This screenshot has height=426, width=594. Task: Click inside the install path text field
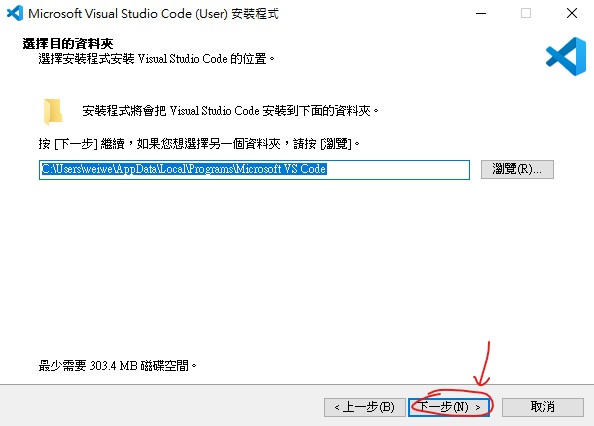click(254, 170)
